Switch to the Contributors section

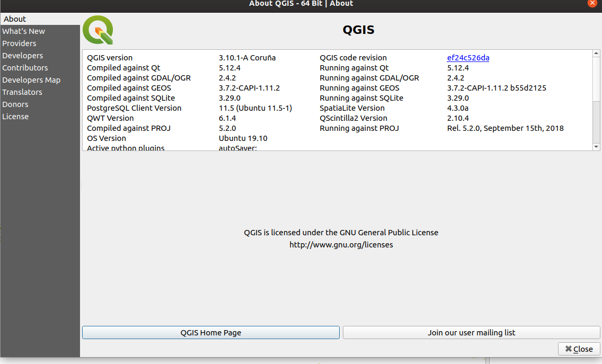[25, 67]
